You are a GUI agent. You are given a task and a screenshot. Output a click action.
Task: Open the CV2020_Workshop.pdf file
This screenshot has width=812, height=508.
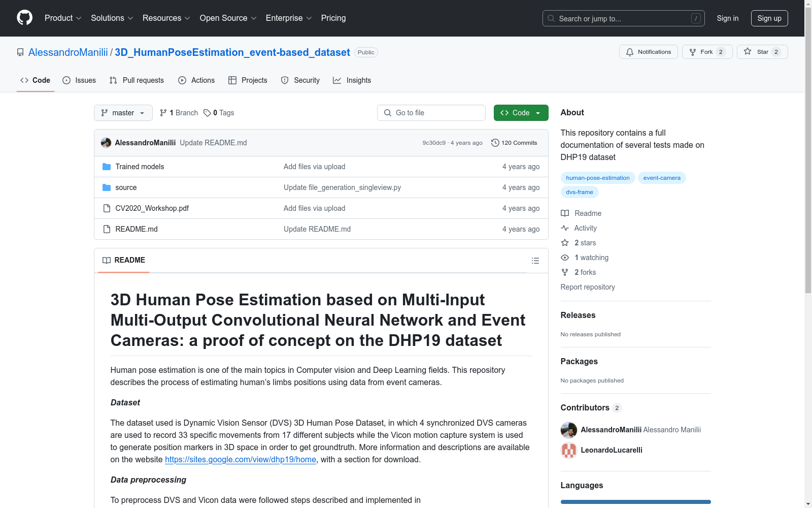tap(152, 208)
